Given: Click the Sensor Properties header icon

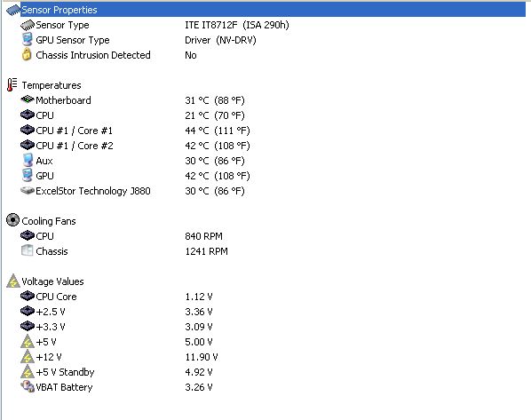Looking at the screenshot, I should click(x=13, y=10).
